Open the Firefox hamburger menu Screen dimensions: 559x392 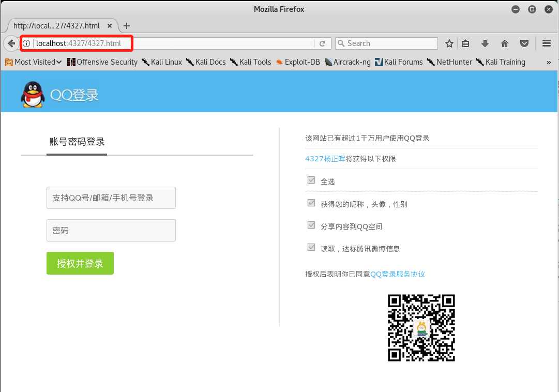click(x=547, y=43)
